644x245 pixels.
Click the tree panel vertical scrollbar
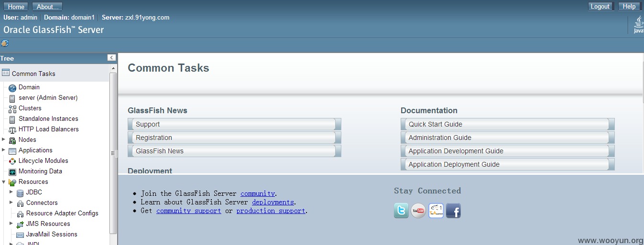coord(113,153)
